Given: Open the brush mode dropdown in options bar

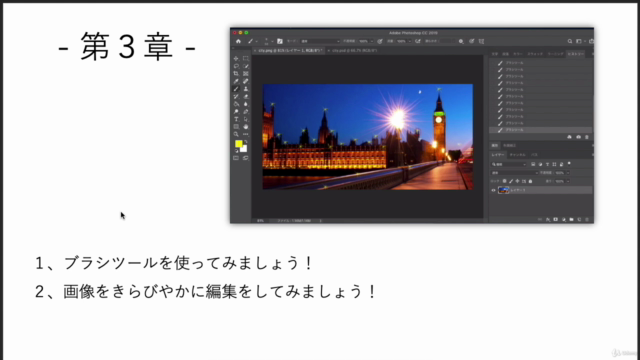Looking at the screenshot, I should pos(320,41).
